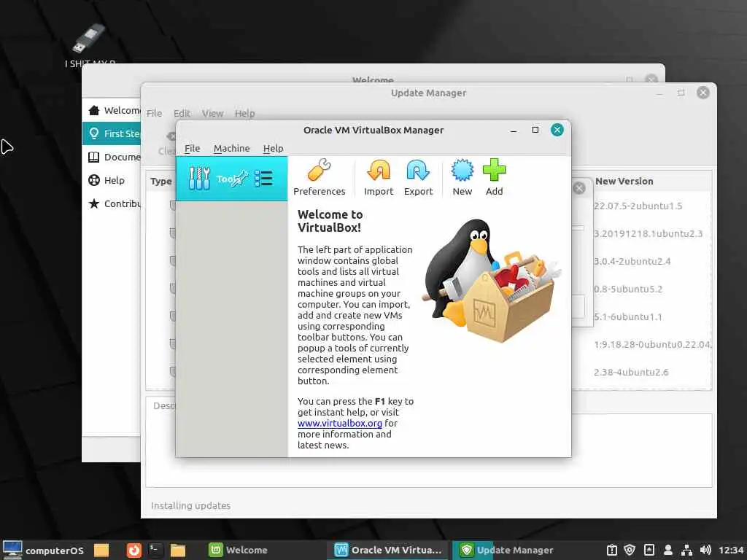Viewport: 747px width, 560px height.
Task: Click the Import appliance icon
Action: (379, 178)
